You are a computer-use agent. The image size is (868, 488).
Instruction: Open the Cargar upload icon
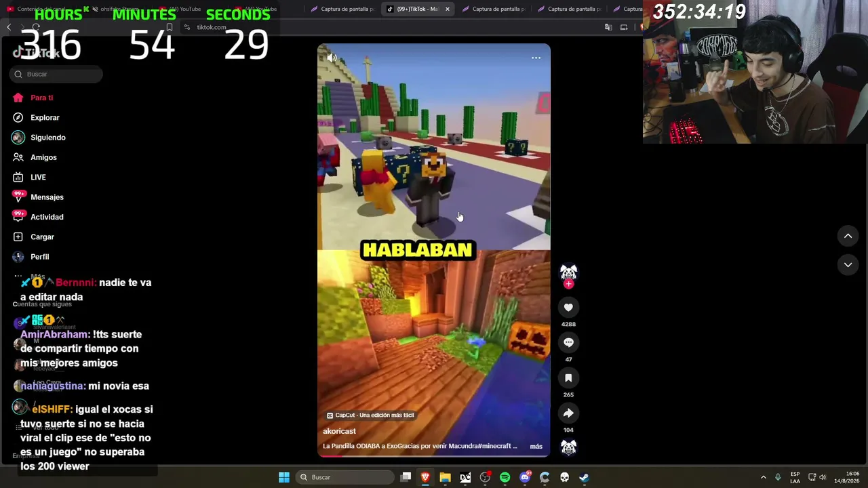pos(18,237)
